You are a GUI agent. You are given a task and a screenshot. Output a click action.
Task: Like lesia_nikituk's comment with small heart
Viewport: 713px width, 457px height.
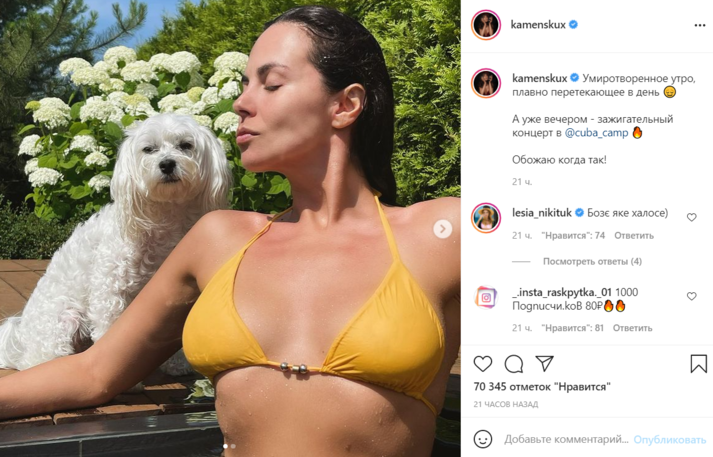tap(692, 217)
